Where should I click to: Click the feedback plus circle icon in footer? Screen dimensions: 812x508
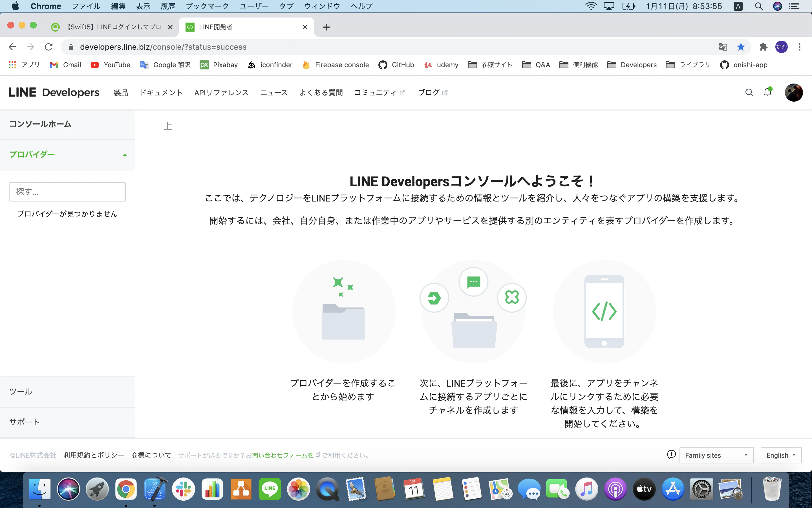coord(671,455)
